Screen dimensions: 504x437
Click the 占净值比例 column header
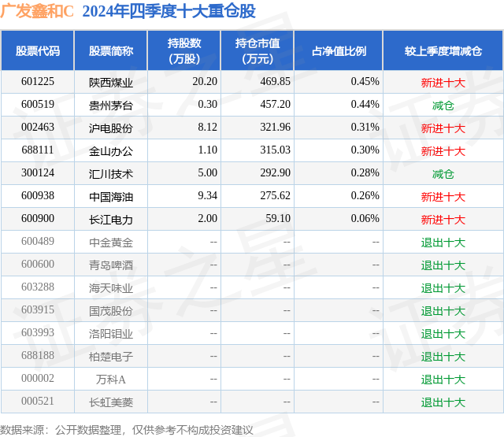pyautogui.click(x=339, y=50)
